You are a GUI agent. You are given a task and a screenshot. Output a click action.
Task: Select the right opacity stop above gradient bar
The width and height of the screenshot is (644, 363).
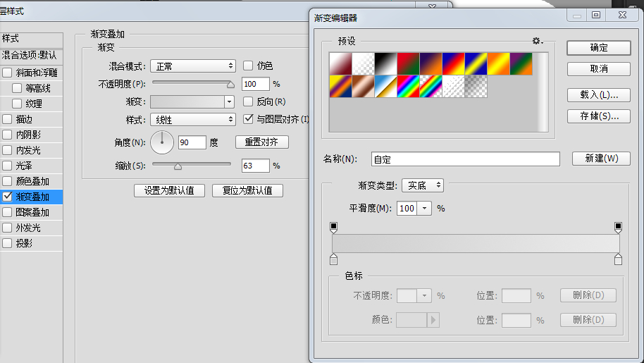[618, 228]
